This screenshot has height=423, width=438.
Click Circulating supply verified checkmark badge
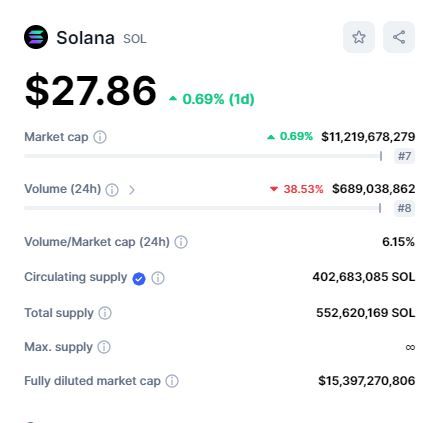coord(139,279)
